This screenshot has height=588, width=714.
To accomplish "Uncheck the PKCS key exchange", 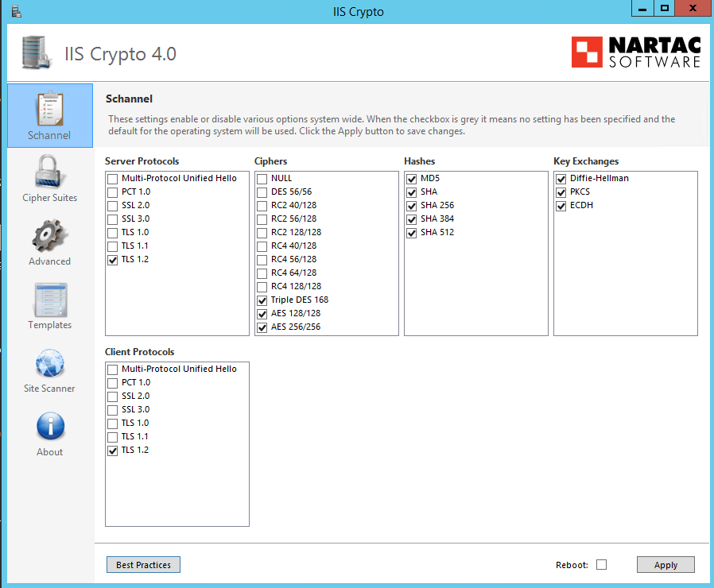I will click(561, 192).
